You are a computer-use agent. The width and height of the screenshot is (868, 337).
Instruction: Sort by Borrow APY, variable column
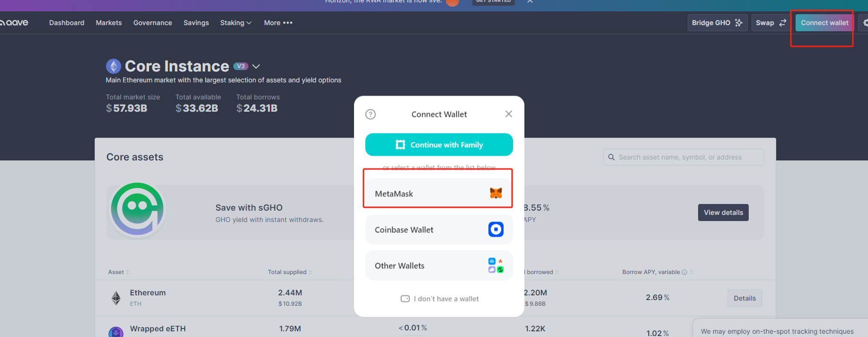click(658, 272)
